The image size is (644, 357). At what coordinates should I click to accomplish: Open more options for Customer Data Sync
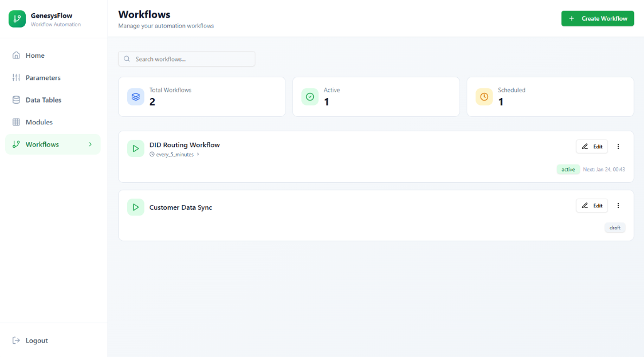point(618,206)
